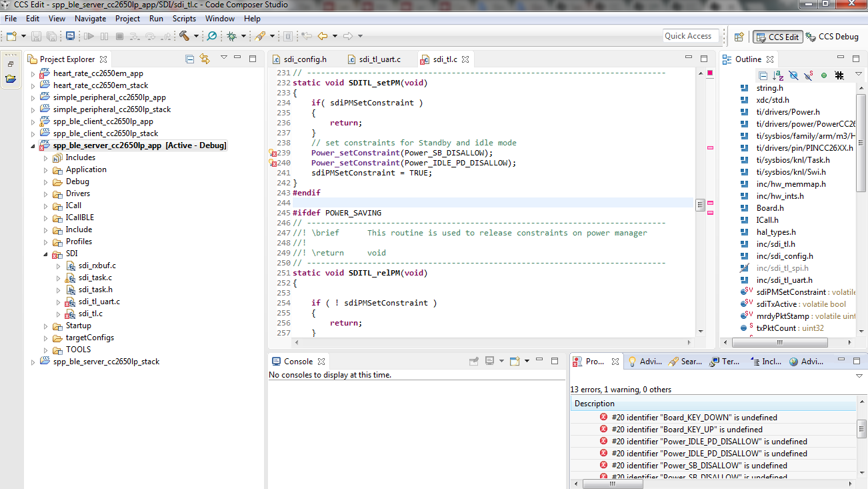Switch to the CCS Debug perspective
The image size is (868, 489).
tap(832, 37)
